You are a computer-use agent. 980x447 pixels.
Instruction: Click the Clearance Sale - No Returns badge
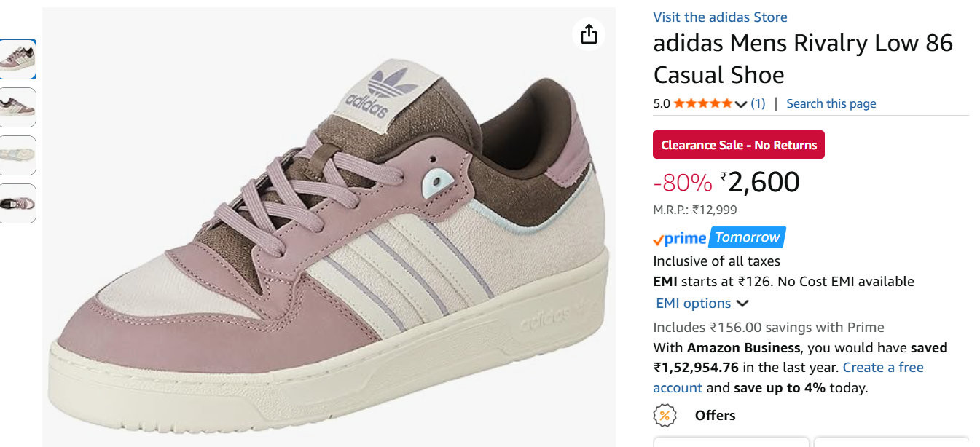pyautogui.click(x=739, y=145)
